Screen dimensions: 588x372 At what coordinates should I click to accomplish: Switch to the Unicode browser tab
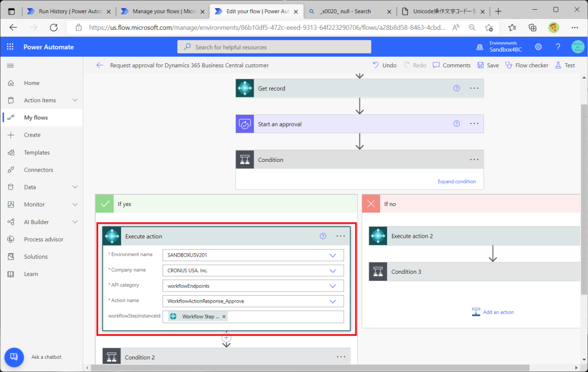click(443, 11)
